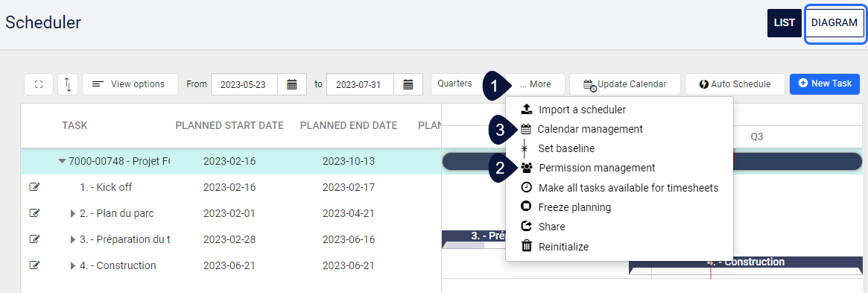Switch to LIST view
The width and height of the screenshot is (868, 293).
[785, 23]
